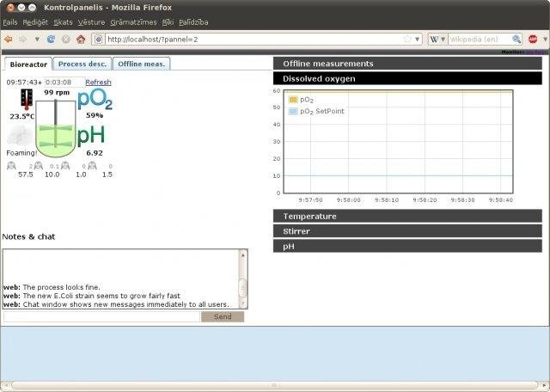Click the Foaming! warning text
Image resolution: width=550 pixels, height=392 pixels.
point(21,153)
